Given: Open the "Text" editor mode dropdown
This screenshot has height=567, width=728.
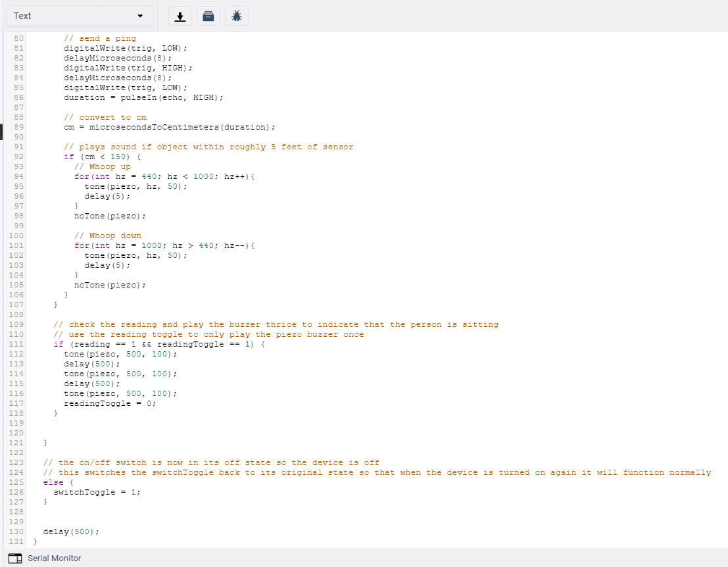Looking at the screenshot, I should point(79,15).
